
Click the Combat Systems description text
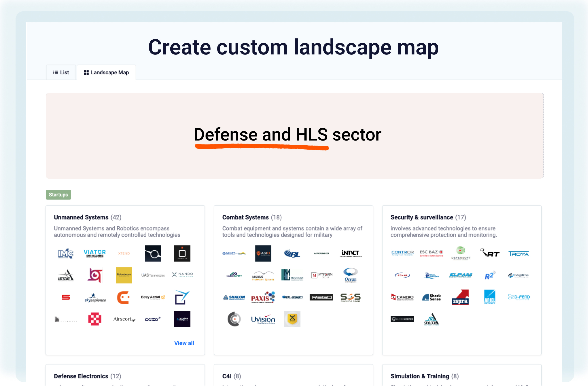pyautogui.click(x=292, y=232)
